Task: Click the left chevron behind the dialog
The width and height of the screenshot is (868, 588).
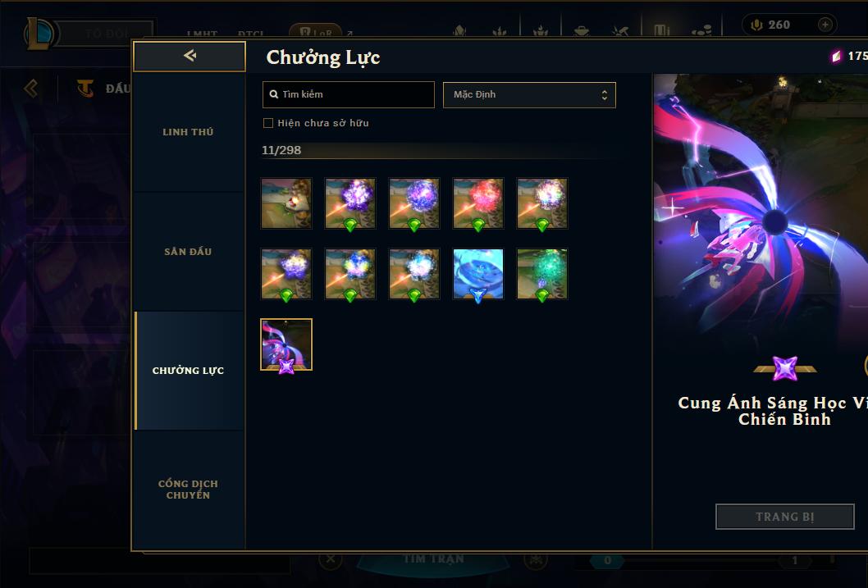Action: click(x=31, y=88)
